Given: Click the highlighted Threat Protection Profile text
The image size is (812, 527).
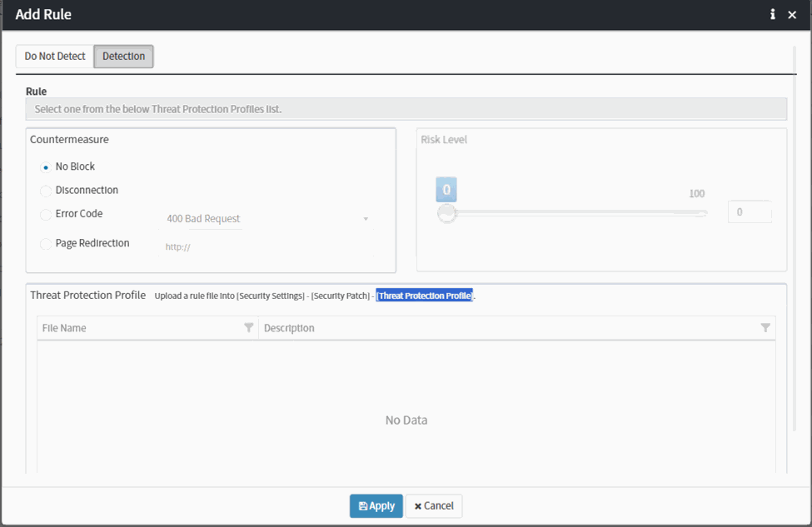Looking at the screenshot, I should [424, 296].
